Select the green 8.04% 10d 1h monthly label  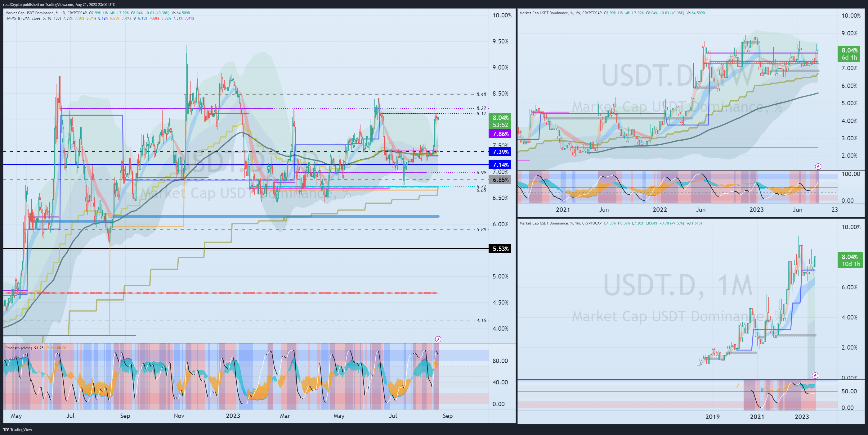(x=851, y=260)
